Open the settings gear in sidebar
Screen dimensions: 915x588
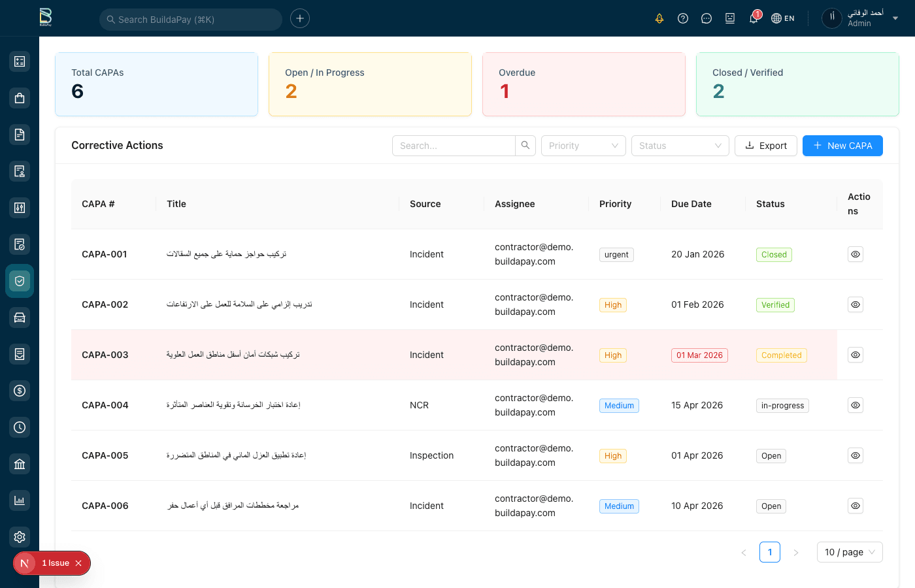[20, 537]
